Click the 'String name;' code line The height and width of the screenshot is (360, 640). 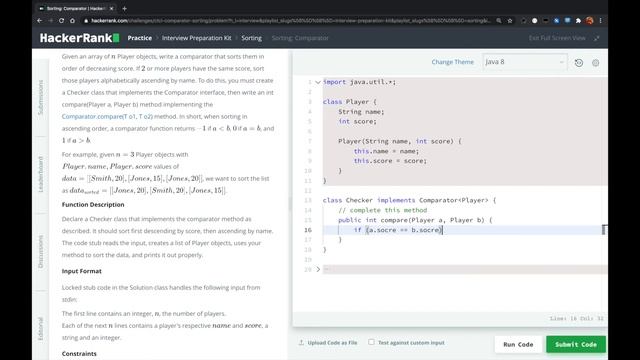361,111
